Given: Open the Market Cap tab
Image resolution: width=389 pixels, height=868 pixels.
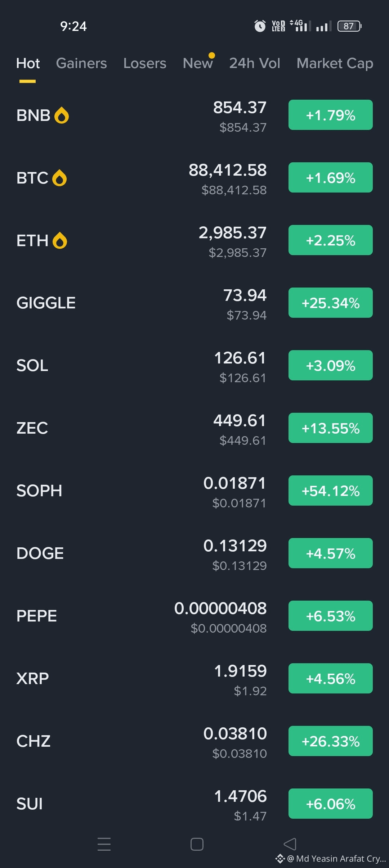Looking at the screenshot, I should (x=335, y=63).
